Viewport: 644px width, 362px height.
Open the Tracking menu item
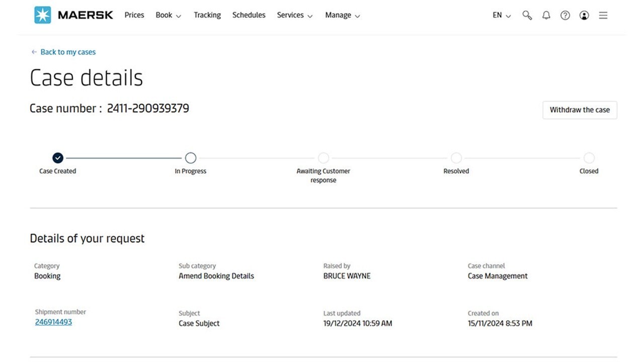pyautogui.click(x=207, y=15)
